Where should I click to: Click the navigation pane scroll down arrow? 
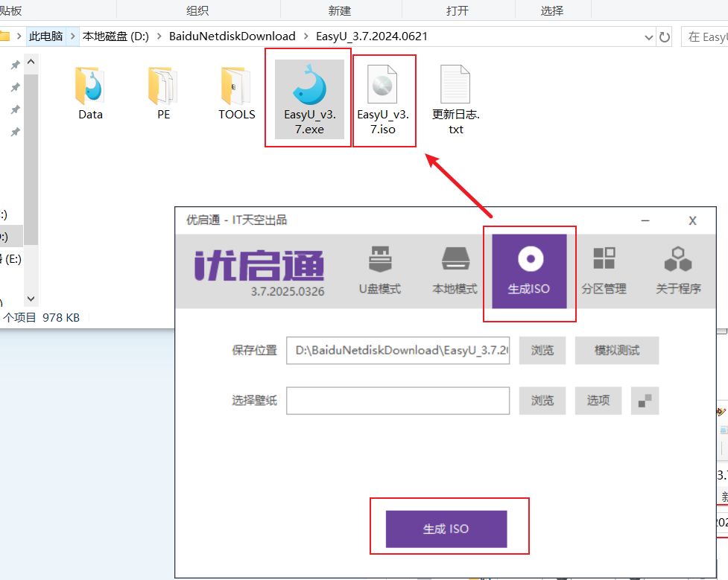point(31,299)
